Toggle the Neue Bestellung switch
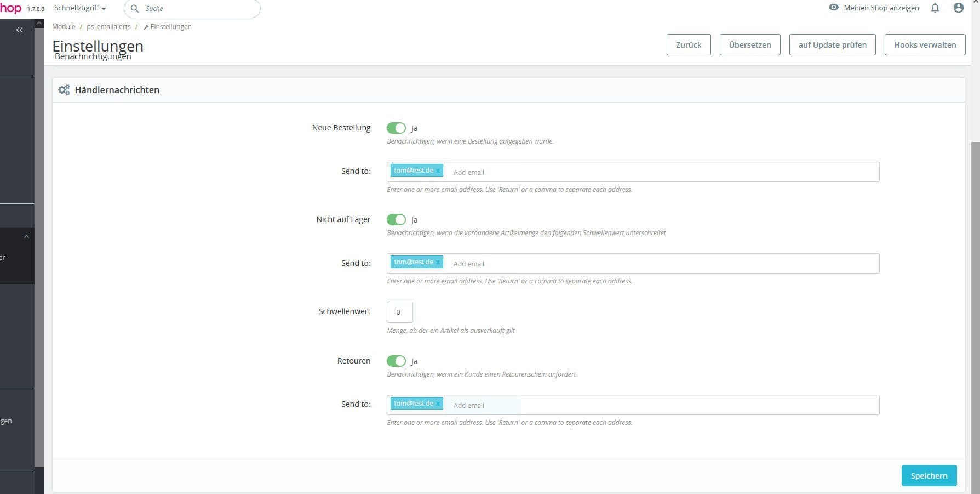This screenshot has height=494, width=980. pyautogui.click(x=396, y=128)
